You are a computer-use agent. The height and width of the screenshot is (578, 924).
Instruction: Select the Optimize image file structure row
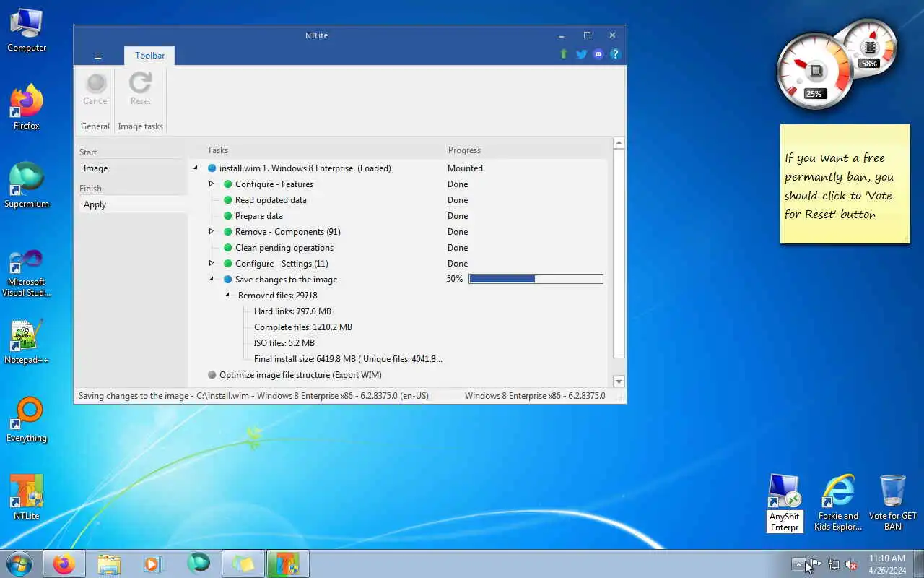(300, 375)
